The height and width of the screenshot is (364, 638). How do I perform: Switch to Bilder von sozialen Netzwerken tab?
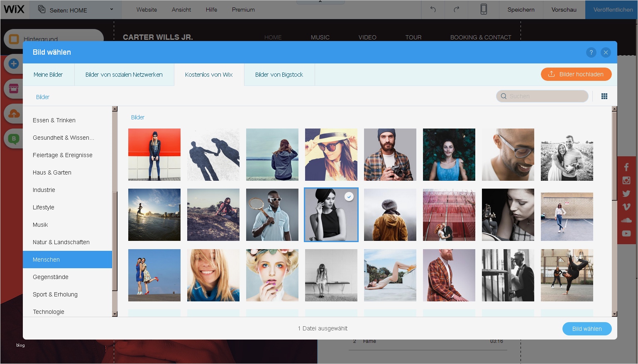click(124, 75)
